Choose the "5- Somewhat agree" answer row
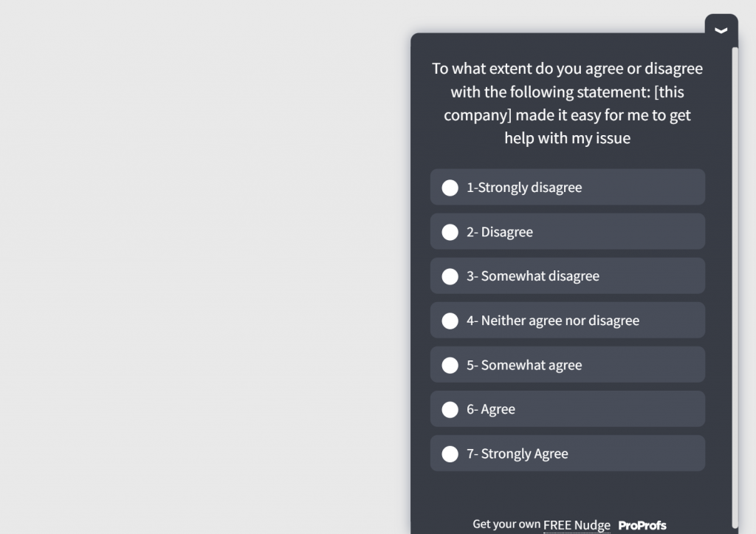This screenshot has width=756, height=534. 567,365
